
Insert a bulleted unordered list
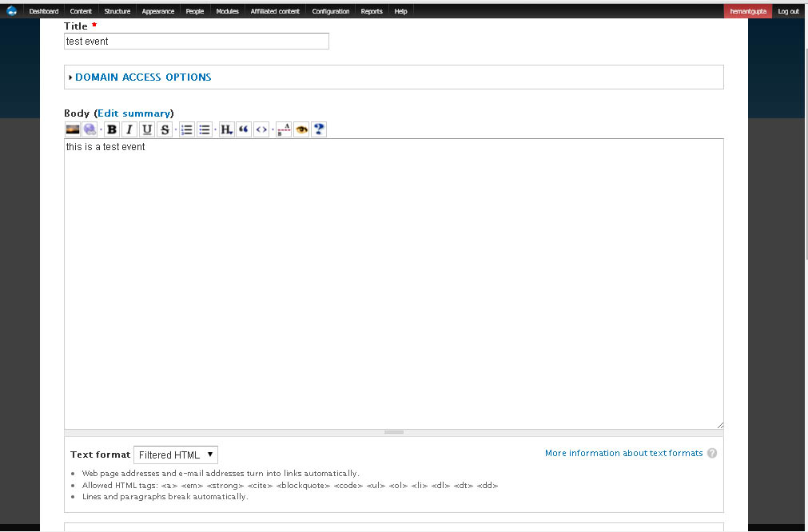point(205,129)
